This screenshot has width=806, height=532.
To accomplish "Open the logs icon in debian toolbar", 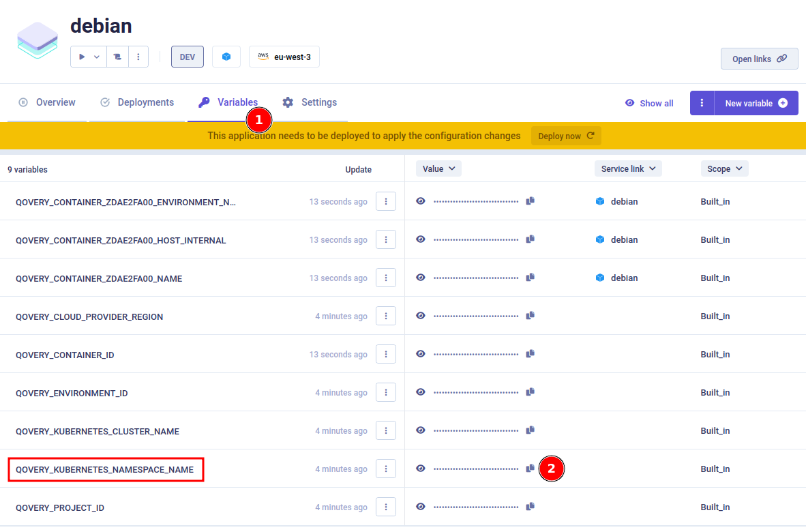I will pos(118,57).
